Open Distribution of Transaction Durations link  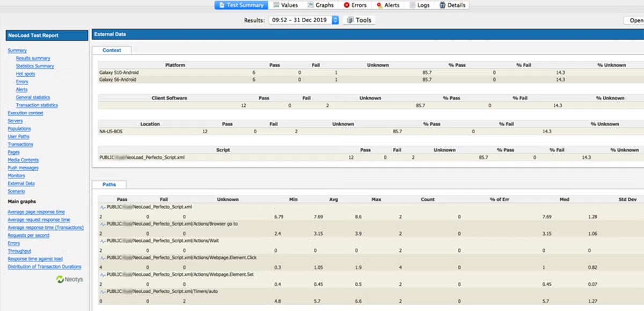[45, 266]
